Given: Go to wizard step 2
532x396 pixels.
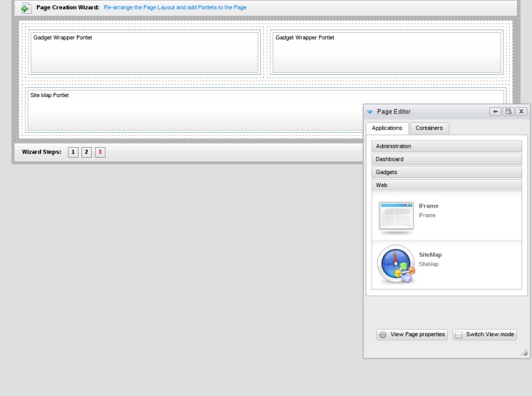Looking at the screenshot, I should pyautogui.click(x=87, y=152).
